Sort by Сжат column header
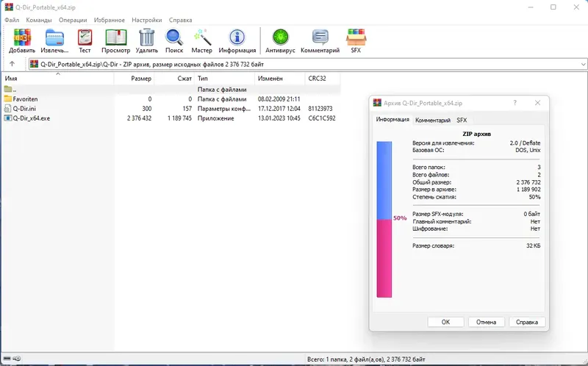This screenshot has width=588, height=366. (x=174, y=79)
